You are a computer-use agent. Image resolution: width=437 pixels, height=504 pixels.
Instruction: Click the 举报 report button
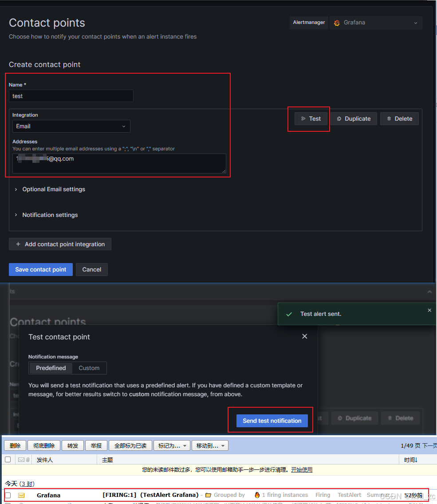point(96,445)
